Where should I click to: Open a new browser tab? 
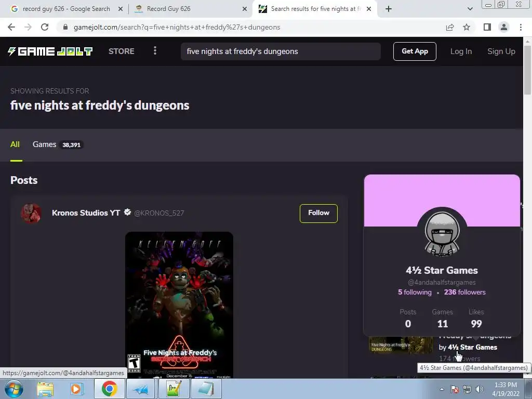[x=389, y=9]
